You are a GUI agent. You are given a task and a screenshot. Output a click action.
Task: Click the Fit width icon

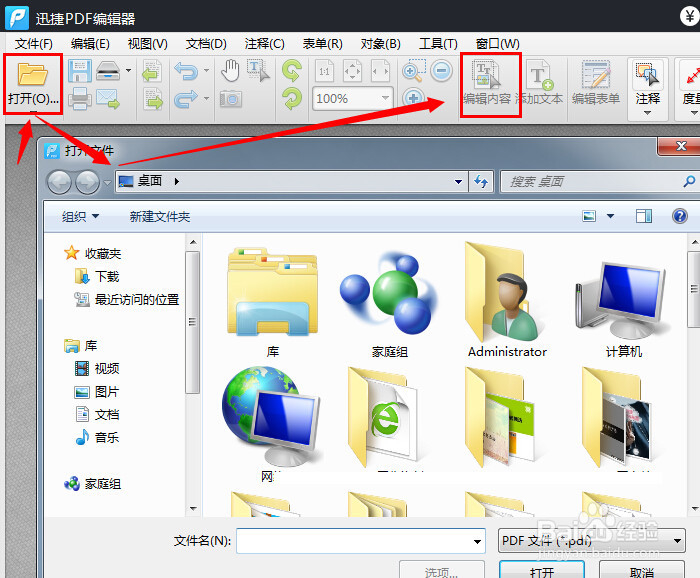pos(380,71)
